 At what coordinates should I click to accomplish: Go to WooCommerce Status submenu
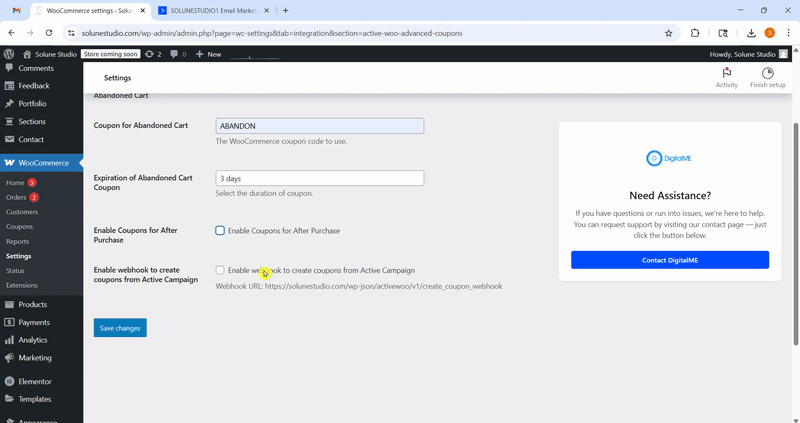coord(15,270)
